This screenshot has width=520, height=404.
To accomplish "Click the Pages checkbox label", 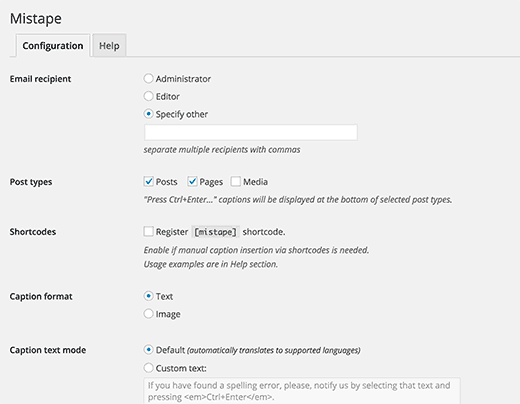I will point(211,182).
